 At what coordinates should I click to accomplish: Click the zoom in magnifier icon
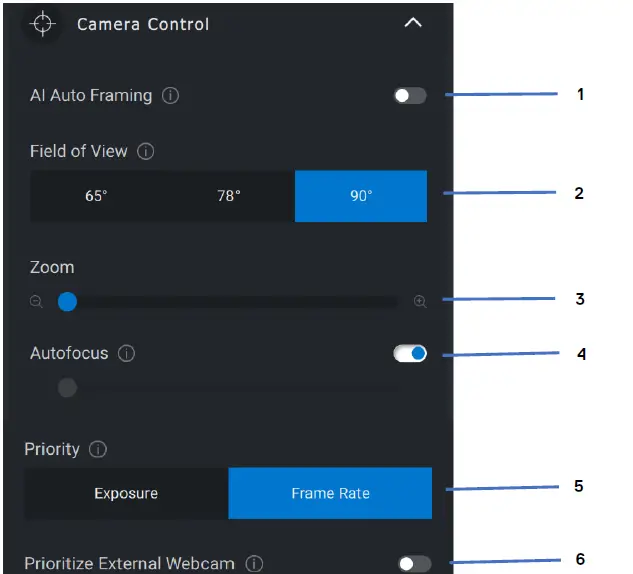(x=420, y=301)
